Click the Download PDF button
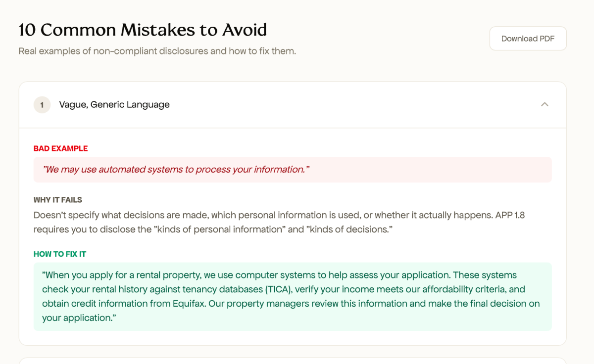Viewport: 594px width, 364px height. [528, 39]
